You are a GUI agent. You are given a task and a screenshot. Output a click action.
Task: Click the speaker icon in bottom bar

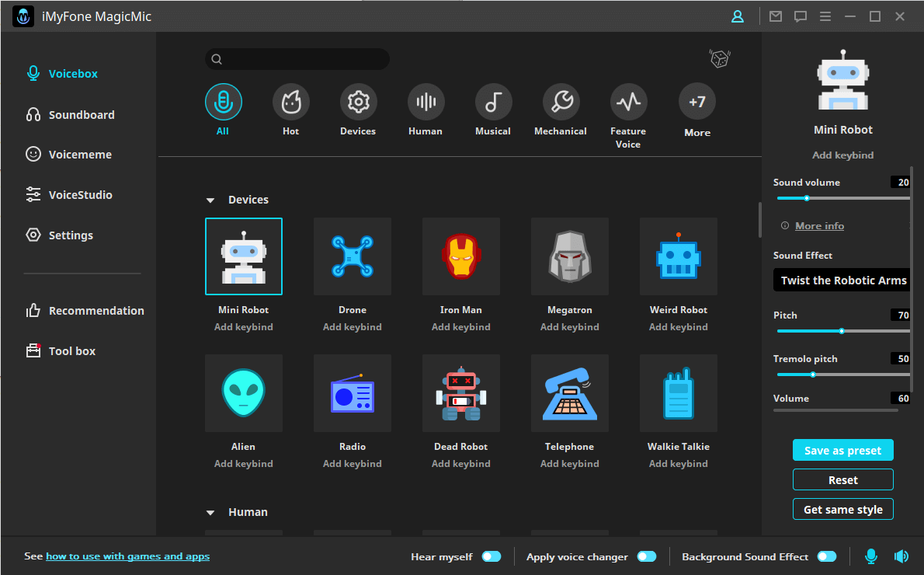[x=901, y=556]
